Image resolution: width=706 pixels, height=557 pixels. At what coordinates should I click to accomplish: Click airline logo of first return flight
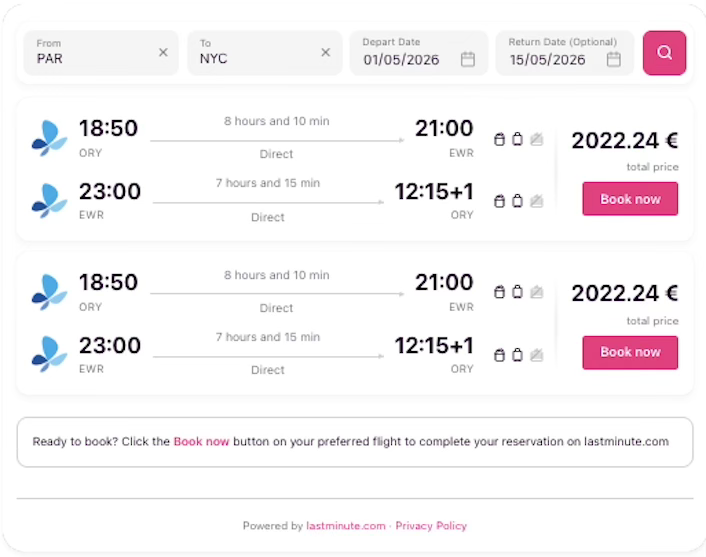click(49, 200)
